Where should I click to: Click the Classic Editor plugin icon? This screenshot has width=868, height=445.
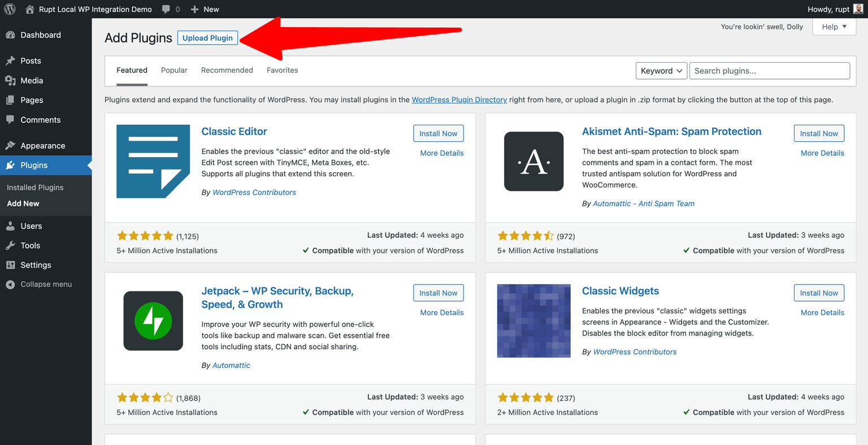(x=153, y=162)
